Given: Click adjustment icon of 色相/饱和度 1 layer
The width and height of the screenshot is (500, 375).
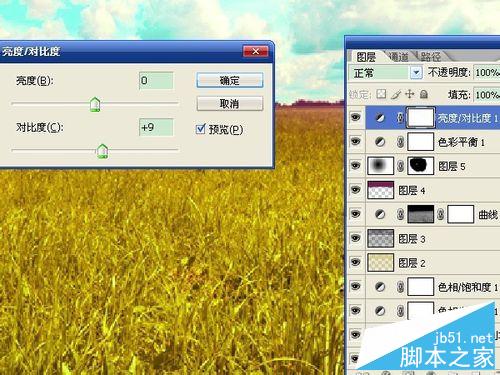Looking at the screenshot, I should pos(380,287).
